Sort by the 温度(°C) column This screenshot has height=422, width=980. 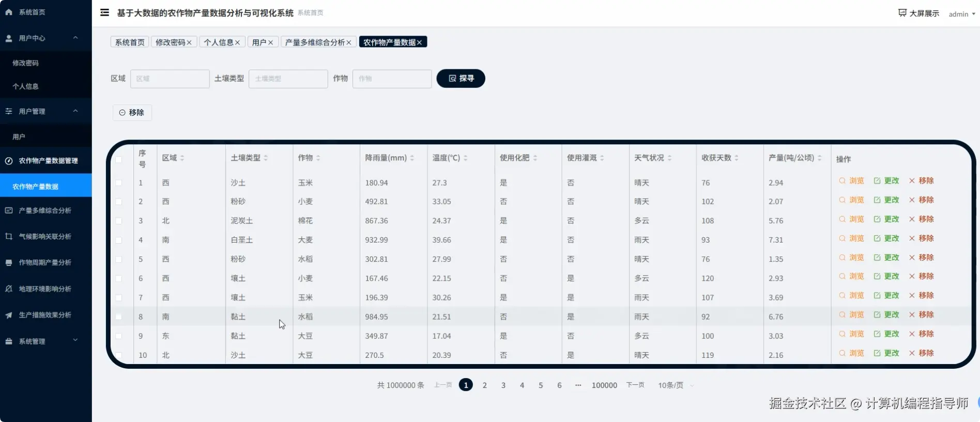point(466,158)
